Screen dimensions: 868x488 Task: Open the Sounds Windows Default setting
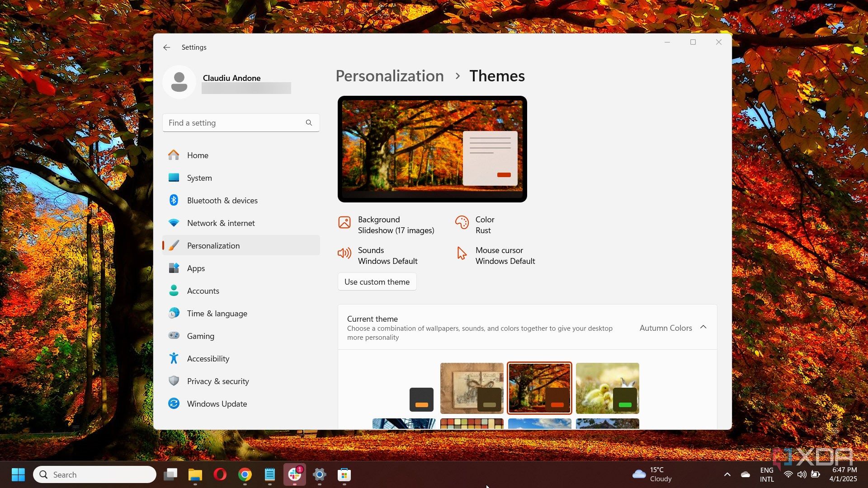pos(378,256)
